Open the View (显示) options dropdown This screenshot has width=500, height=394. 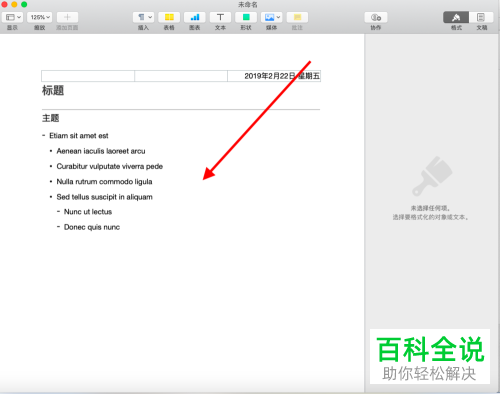[12, 17]
